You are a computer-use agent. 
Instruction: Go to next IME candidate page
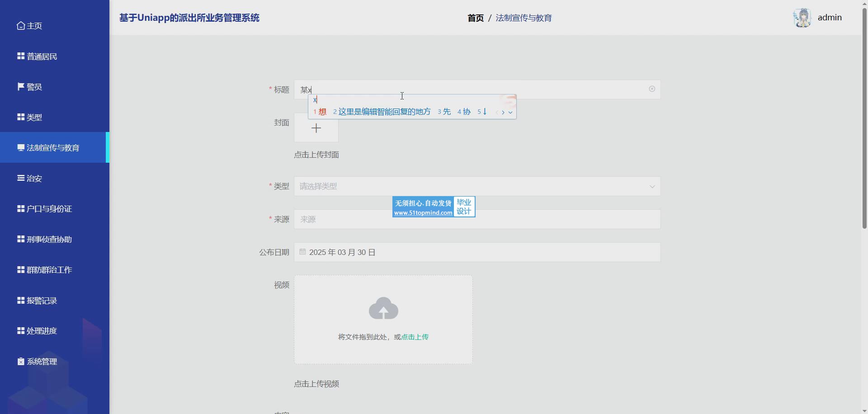503,113
